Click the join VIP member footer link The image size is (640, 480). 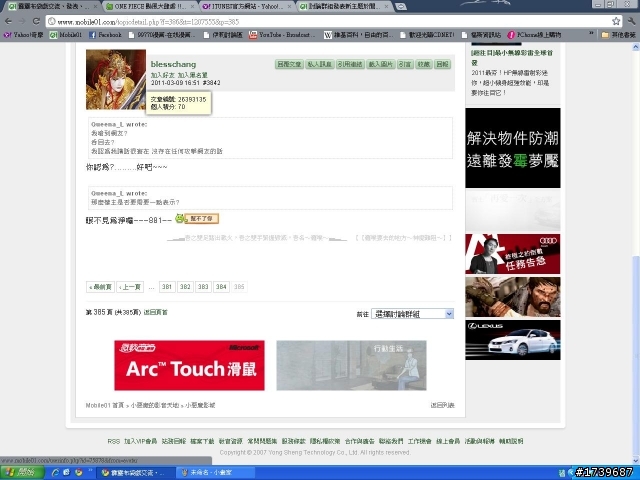click(140, 441)
